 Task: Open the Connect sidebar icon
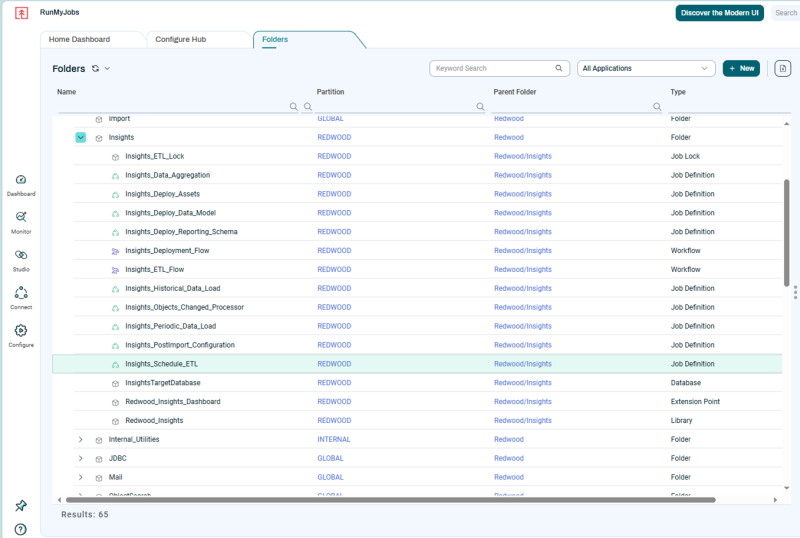click(x=21, y=292)
